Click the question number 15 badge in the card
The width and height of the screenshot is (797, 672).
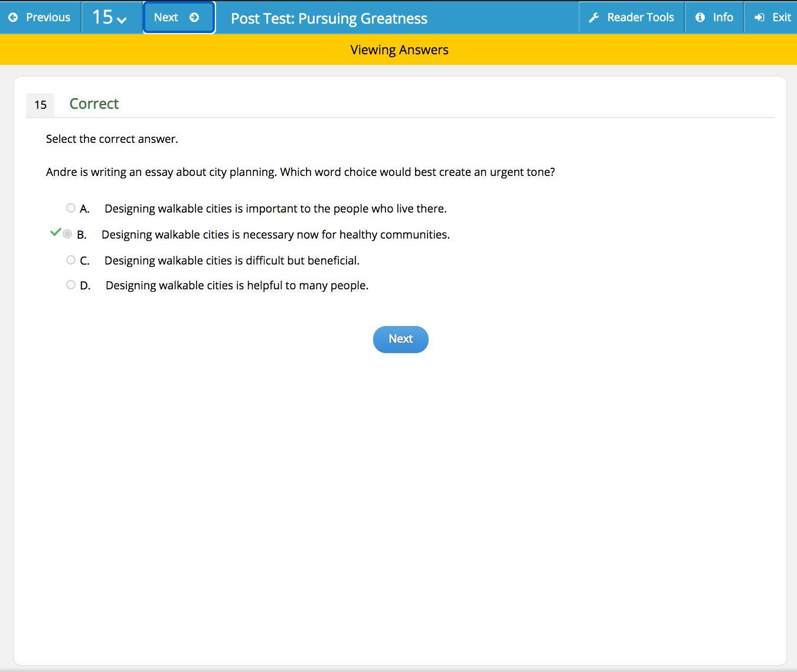tap(40, 105)
